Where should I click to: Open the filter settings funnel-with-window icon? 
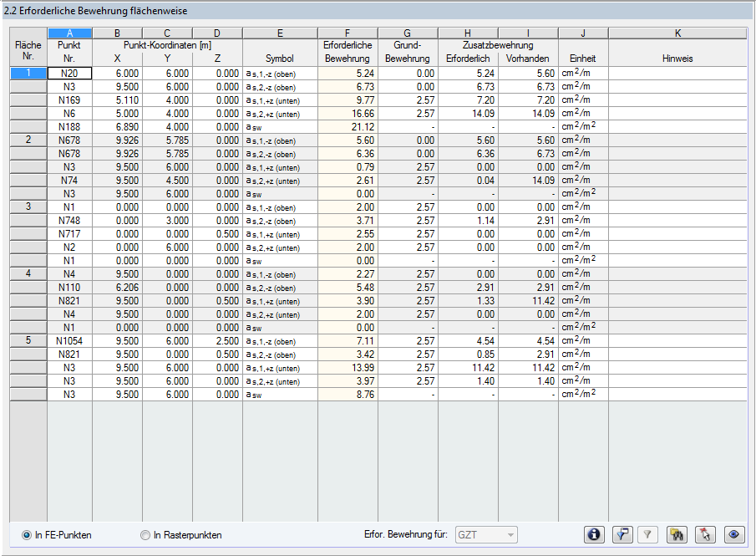622,534
